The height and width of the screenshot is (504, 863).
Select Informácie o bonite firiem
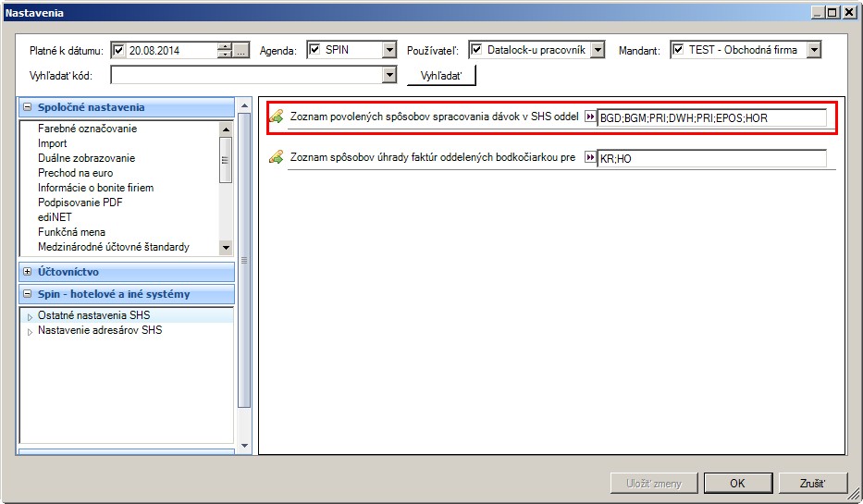coord(96,188)
